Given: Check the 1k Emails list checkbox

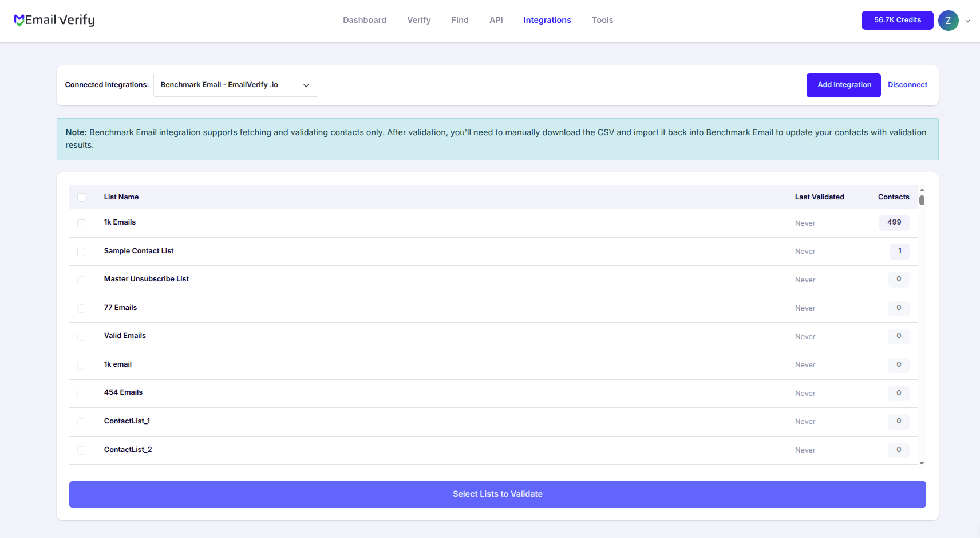Looking at the screenshot, I should coord(81,223).
